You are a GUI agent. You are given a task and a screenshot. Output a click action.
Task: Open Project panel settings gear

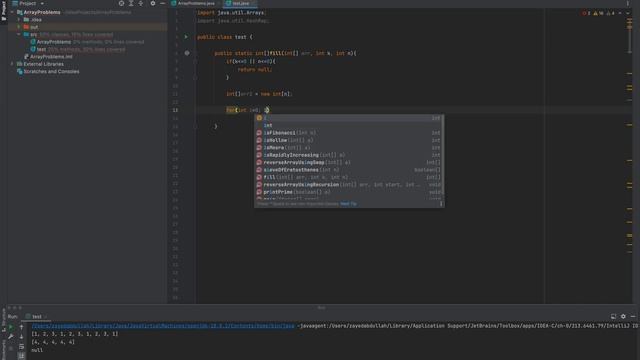[x=153, y=3]
